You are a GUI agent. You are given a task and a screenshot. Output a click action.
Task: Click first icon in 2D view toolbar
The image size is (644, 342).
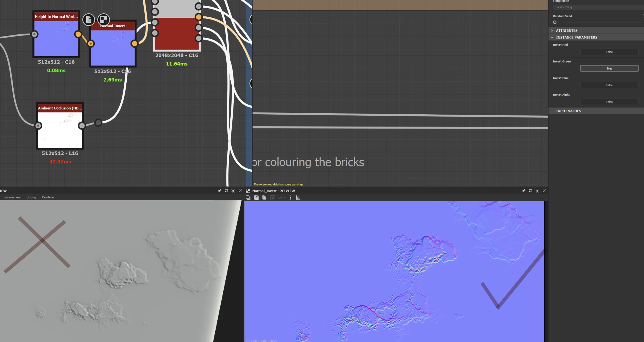click(x=248, y=198)
